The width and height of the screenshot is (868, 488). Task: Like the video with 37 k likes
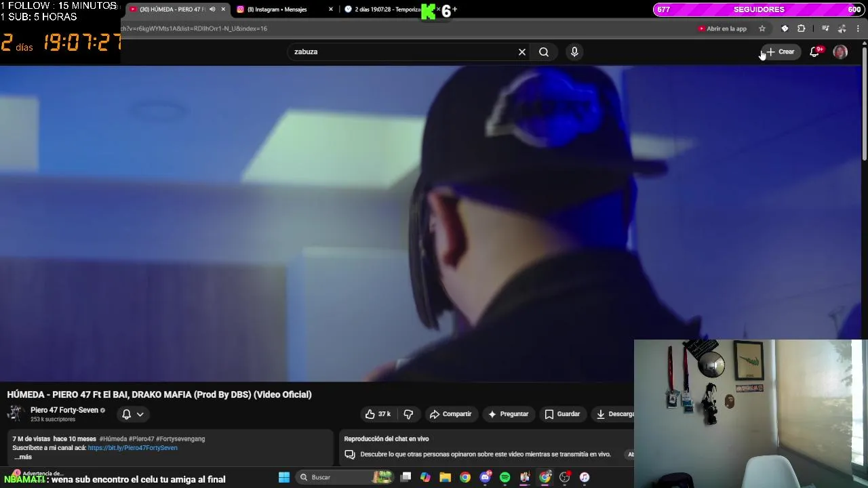[378, 414]
